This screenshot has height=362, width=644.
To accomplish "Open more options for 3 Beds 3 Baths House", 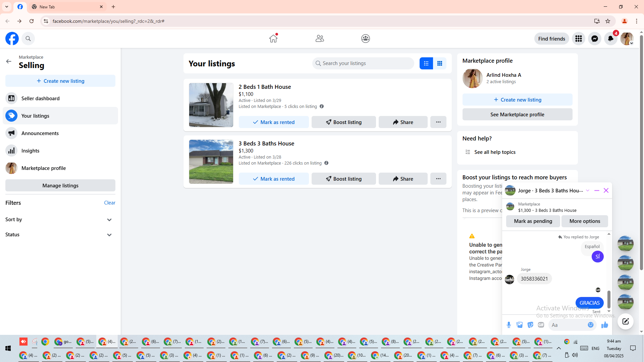I will coord(438,179).
